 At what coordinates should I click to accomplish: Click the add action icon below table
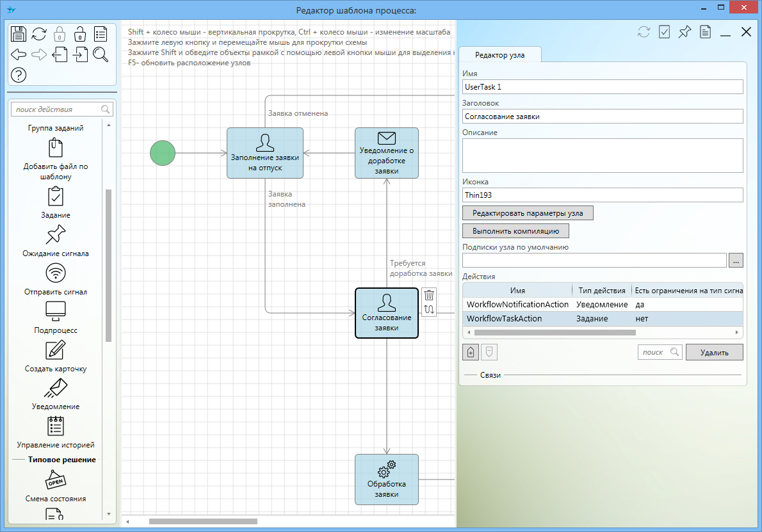(470, 352)
